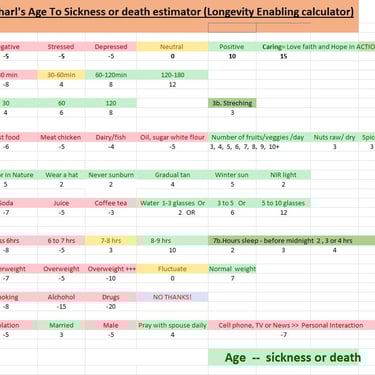375x375 pixels.
Task: Select 'Number of fruits/veggies /day' cell
Action: (259, 137)
